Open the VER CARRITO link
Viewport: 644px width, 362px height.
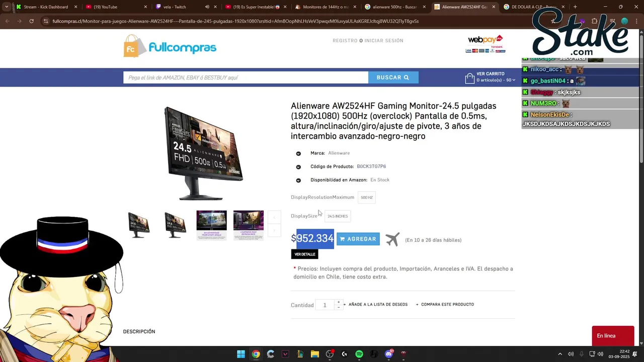click(491, 74)
